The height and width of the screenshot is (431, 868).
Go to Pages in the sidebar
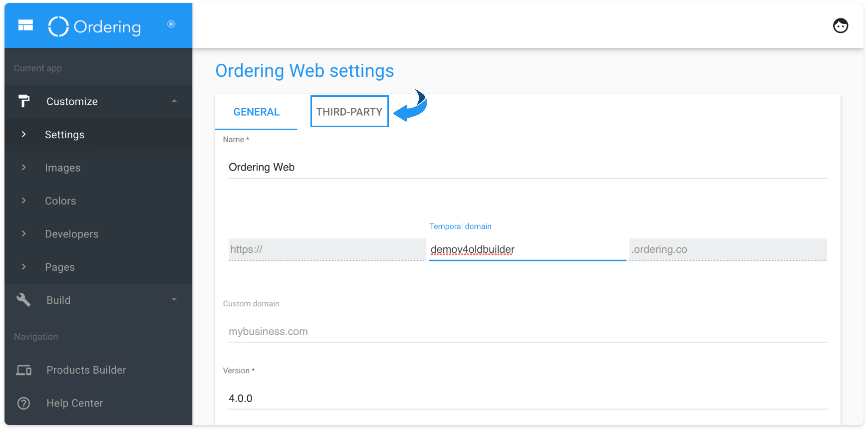(60, 267)
